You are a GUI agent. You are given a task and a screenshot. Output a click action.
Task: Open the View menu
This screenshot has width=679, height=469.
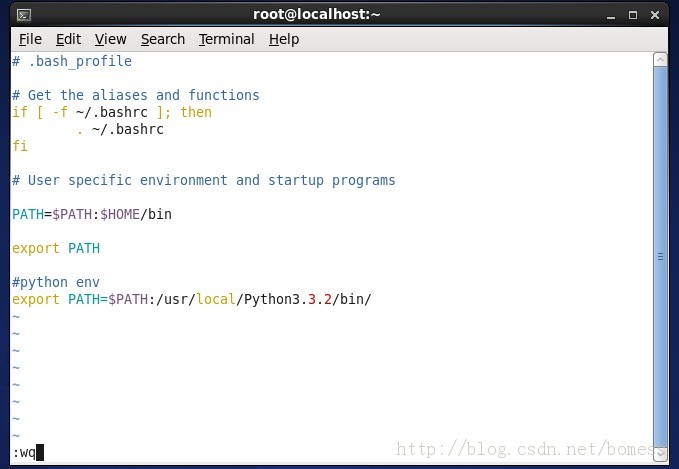(111, 39)
